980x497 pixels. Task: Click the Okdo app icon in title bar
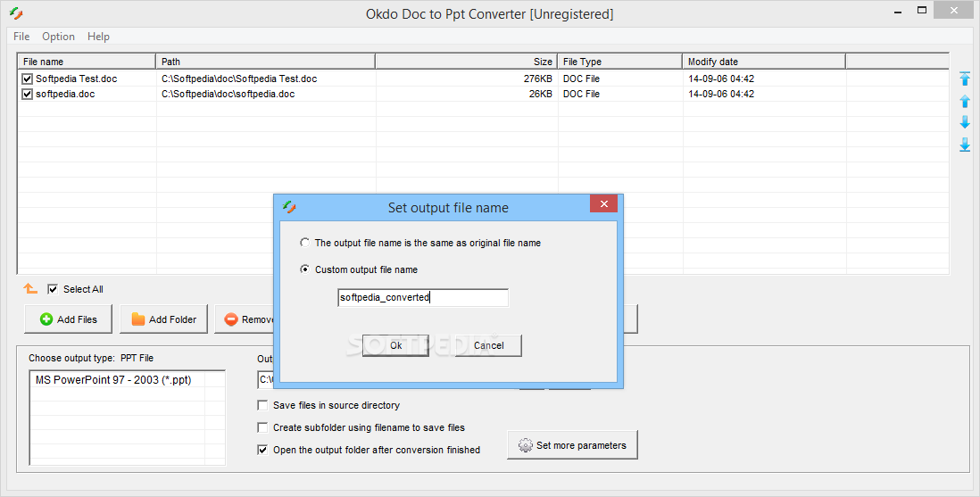coord(16,13)
